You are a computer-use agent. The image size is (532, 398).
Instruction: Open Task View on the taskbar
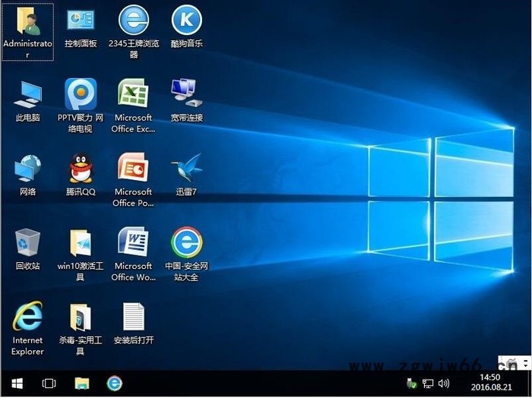click(x=49, y=384)
